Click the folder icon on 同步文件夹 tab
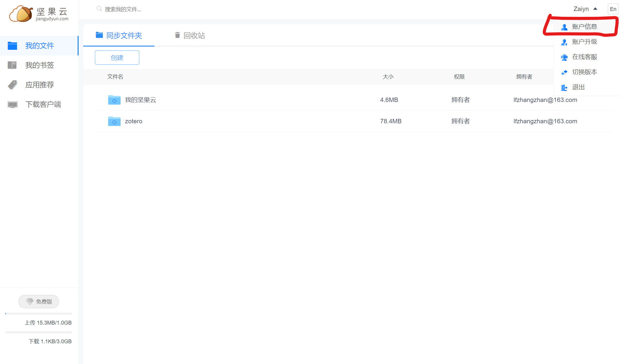The image size is (620, 364). (99, 35)
